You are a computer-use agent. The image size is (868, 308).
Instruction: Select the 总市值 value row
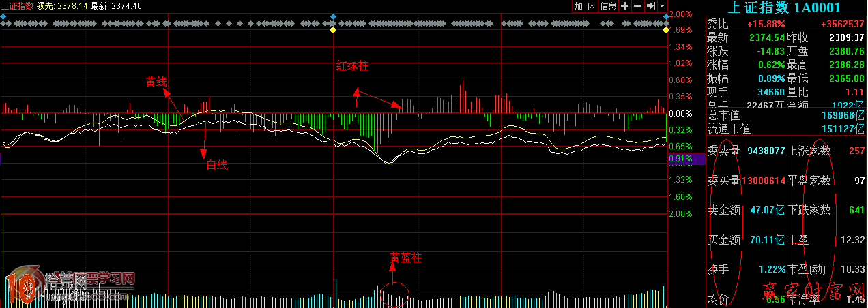click(x=786, y=115)
